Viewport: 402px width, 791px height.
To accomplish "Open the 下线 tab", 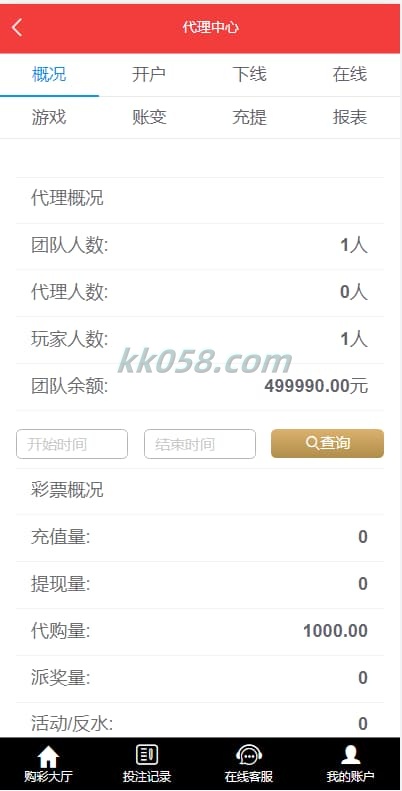I will tap(249, 75).
